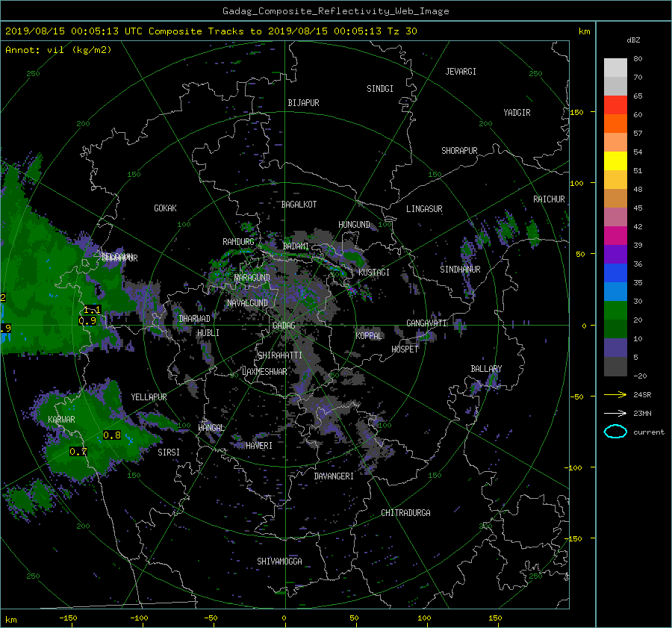This screenshot has height=628, width=672.
Task: Select the magenta 39–42 dBZ color swatch
Action: click(x=615, y=236)
